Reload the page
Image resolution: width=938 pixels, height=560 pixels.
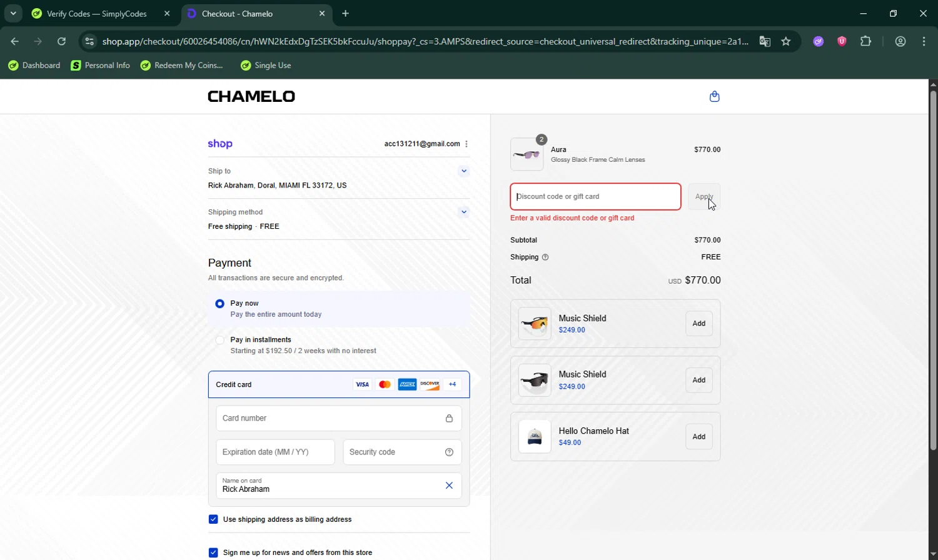[61, 41]
